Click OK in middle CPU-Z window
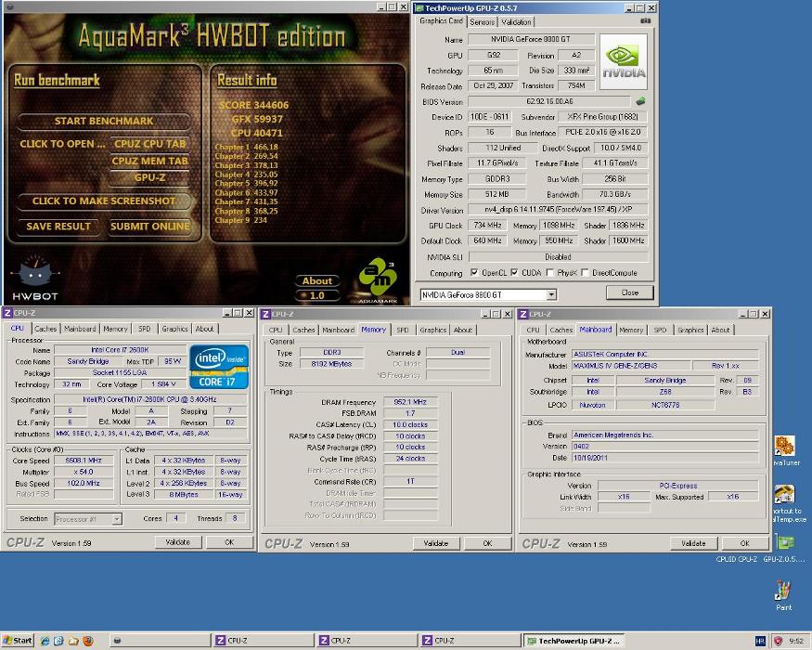The width and height of the screenshot is (812, 650). 487,543
